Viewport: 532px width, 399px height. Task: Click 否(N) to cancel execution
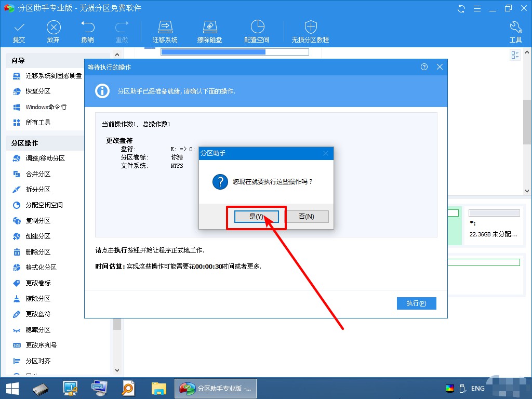306,217
